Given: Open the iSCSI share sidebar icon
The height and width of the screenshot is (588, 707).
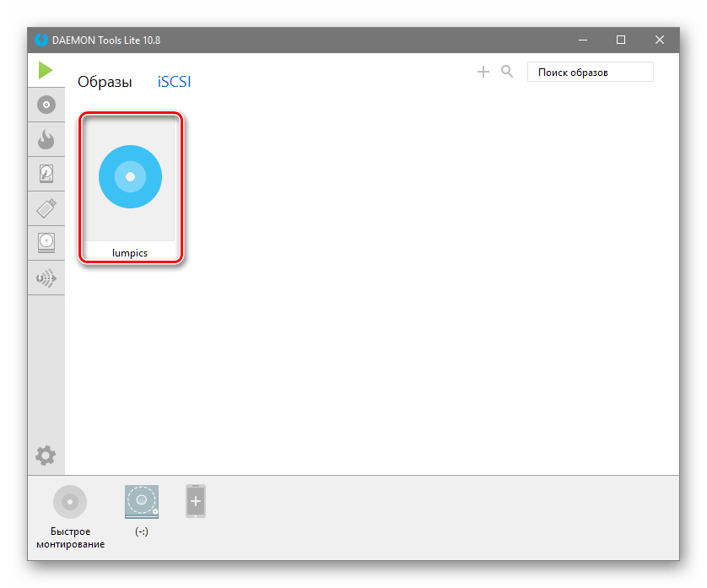Looking at the screenshot, I should [x=46, y=278].
